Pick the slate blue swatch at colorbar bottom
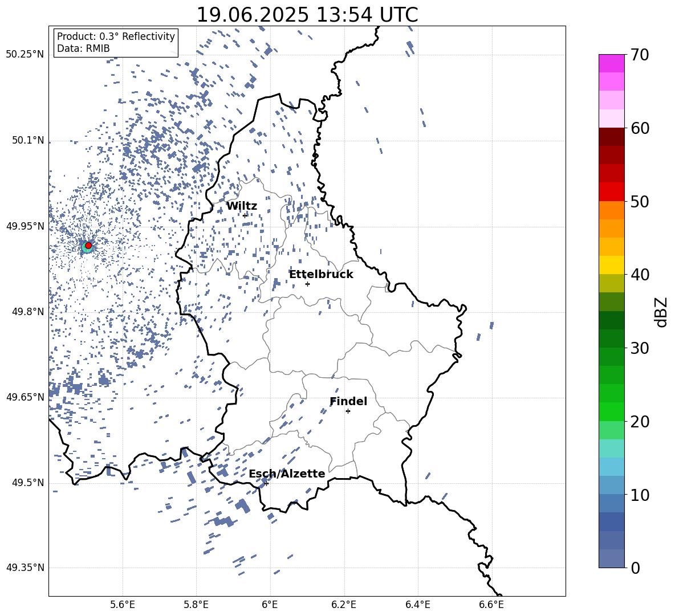675x616 pixels. [612, 558]
